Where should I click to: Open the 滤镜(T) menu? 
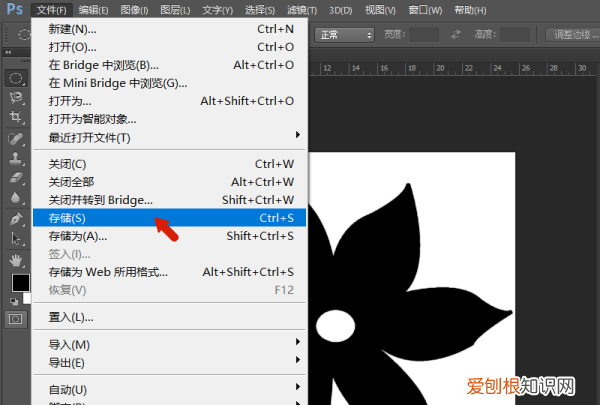tap(302, 10)
